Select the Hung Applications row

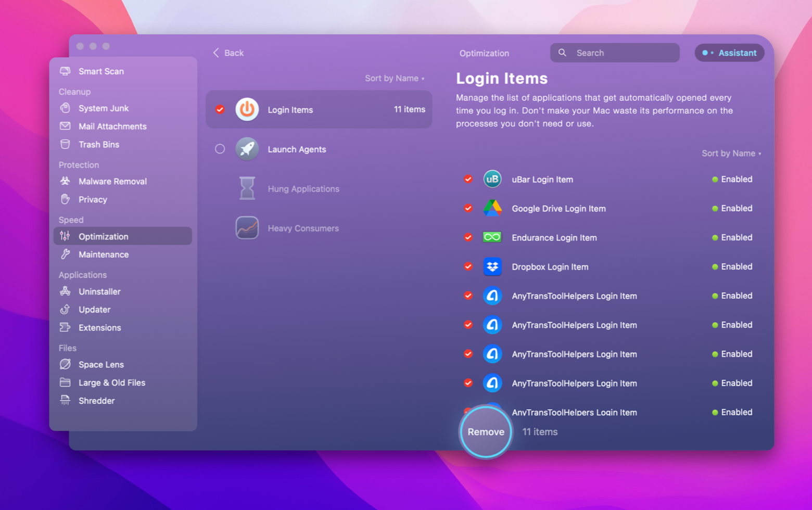[319, 188]
